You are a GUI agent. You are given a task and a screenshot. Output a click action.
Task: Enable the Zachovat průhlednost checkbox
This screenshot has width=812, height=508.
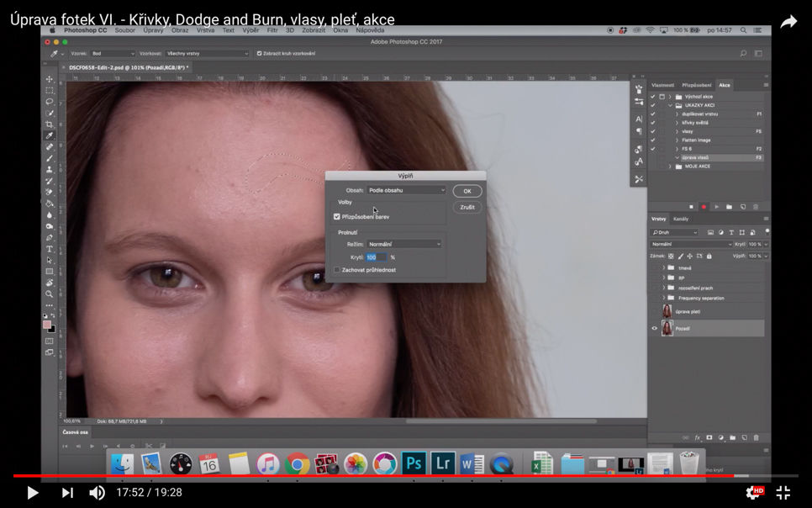(x=336, y=270)
